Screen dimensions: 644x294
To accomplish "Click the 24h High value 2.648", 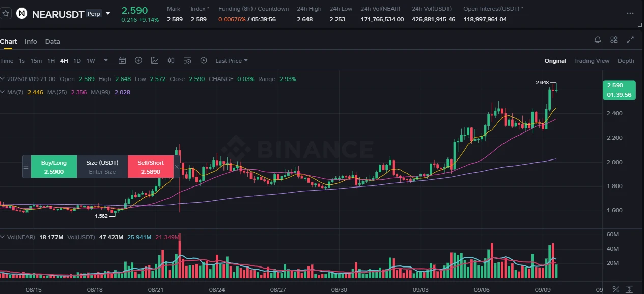I will coord(304,19).
